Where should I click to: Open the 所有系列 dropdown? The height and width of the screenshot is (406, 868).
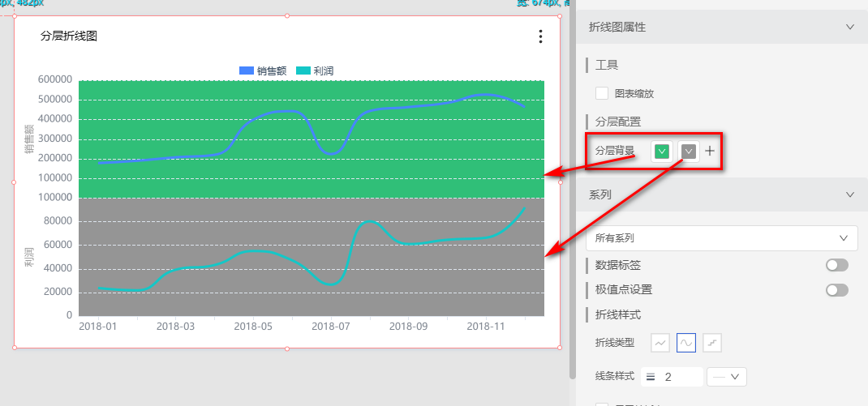click(721, 238)
